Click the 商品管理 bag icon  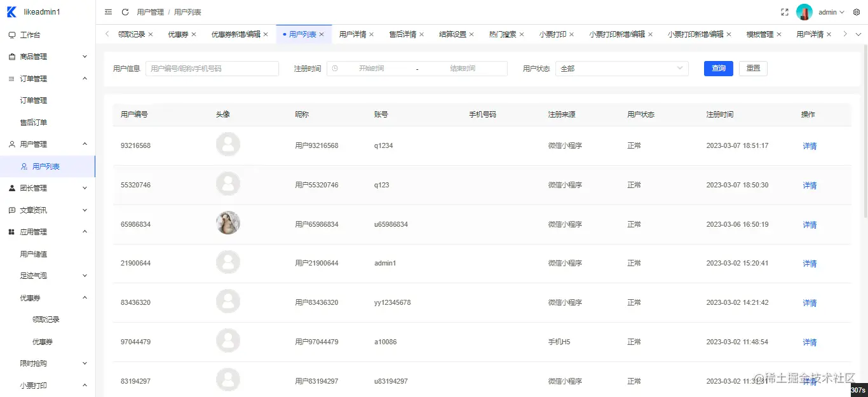(x=12, y=57)
